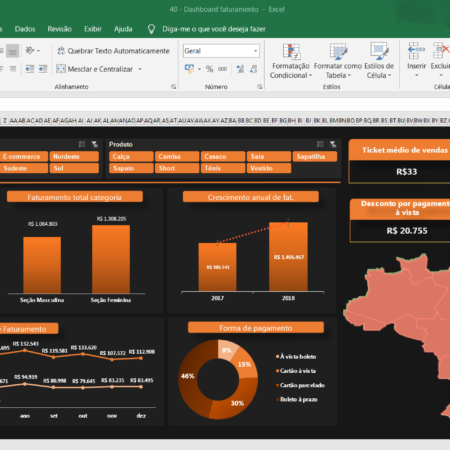Click decrease decimal places icon

[253, 69]
